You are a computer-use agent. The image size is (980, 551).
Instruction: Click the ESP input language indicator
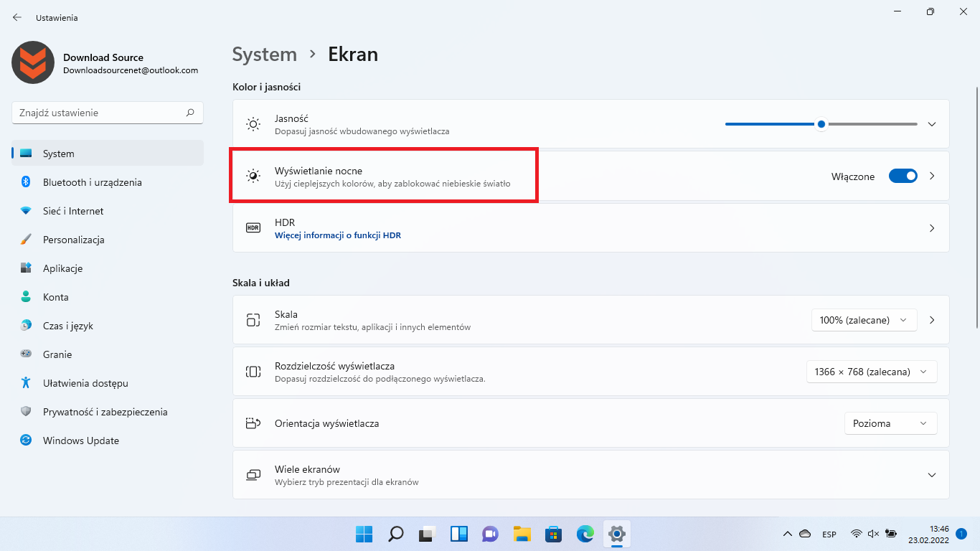coord(829,534)
